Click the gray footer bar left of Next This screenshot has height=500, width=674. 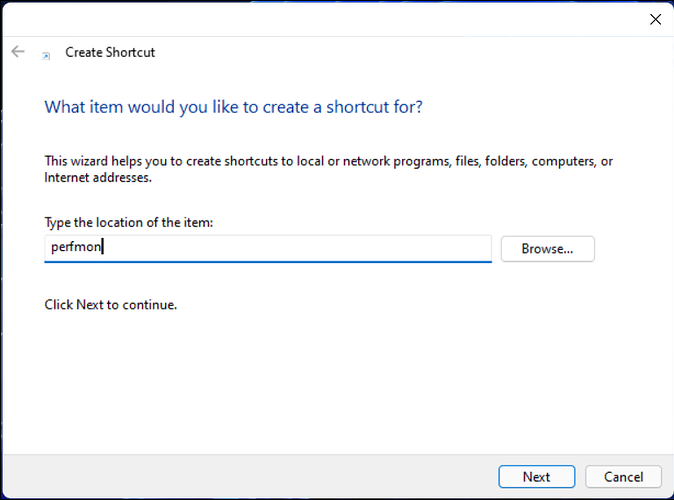[x=249, y=476]
